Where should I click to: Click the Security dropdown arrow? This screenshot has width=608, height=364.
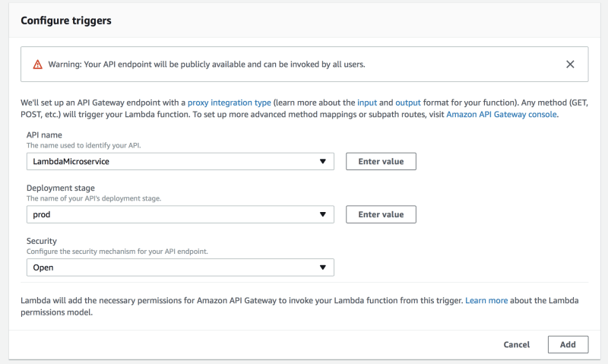pos(323,267)
